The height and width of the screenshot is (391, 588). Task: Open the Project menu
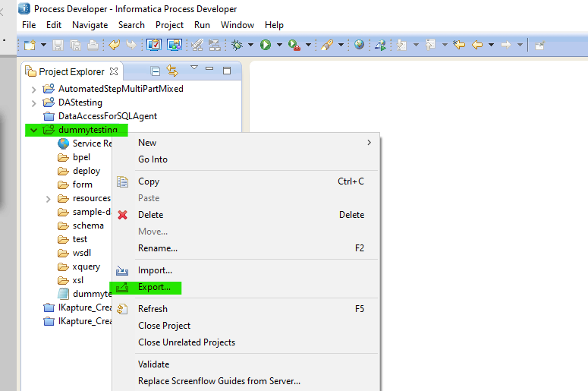pos(169,25)
